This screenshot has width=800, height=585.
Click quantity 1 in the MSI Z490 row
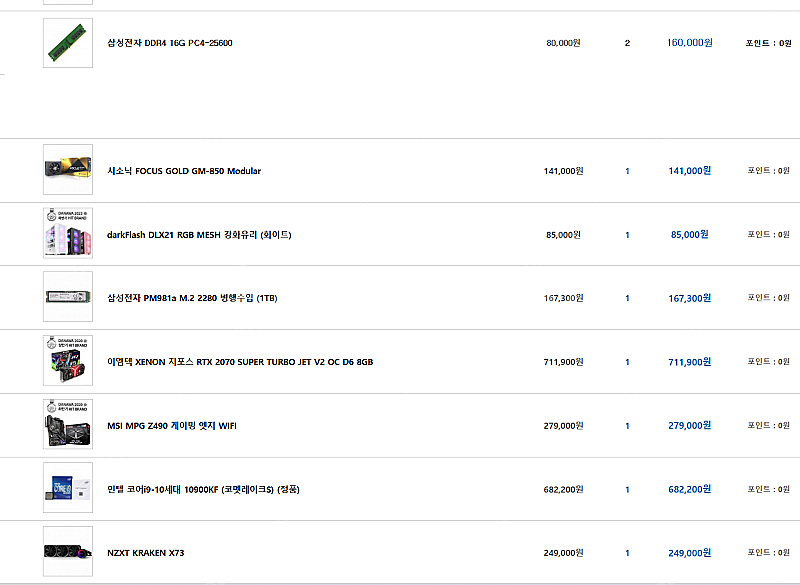click(x=627, y=425)
